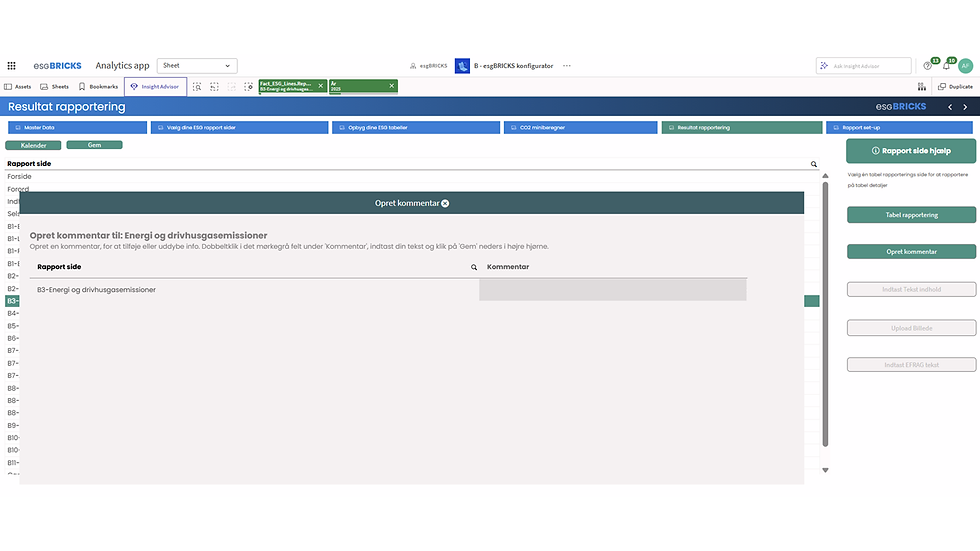Open the app launcher grid icon
Image resolution: width=980 pixels, height=551 pixels.
tap(11, 66)
